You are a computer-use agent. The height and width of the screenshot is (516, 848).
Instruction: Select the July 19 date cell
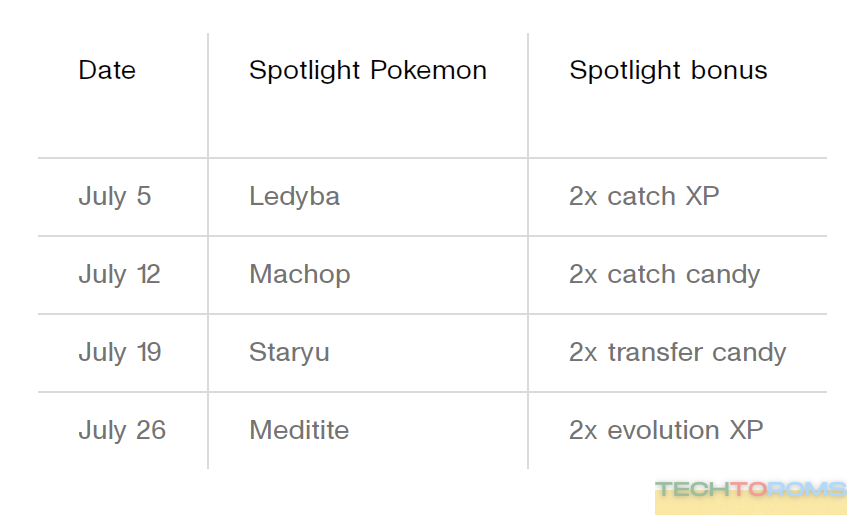pyautogui.click(x=119, y=352)
